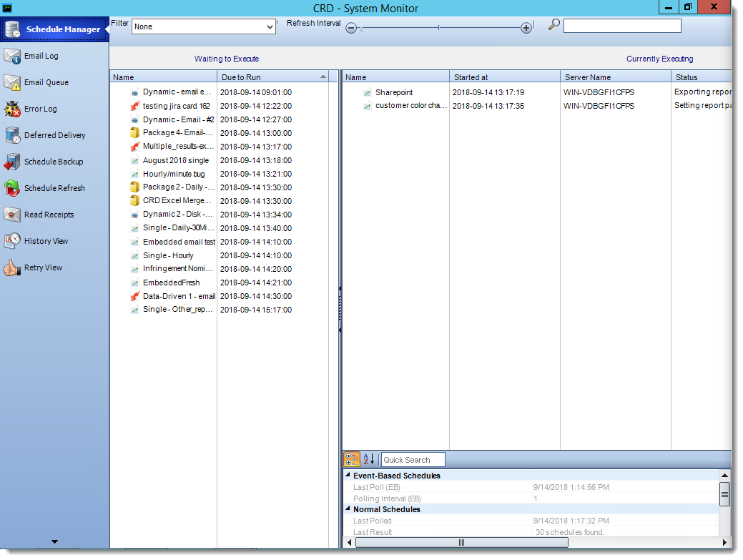Click the magnifier search icon
This screenshot has height=560, width=743.
click(553, 24)
